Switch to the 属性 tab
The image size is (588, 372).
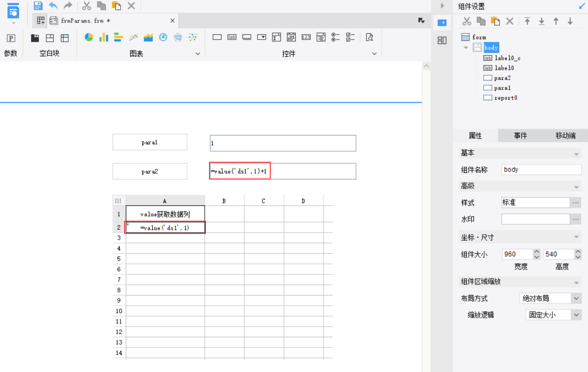(475, 136)
